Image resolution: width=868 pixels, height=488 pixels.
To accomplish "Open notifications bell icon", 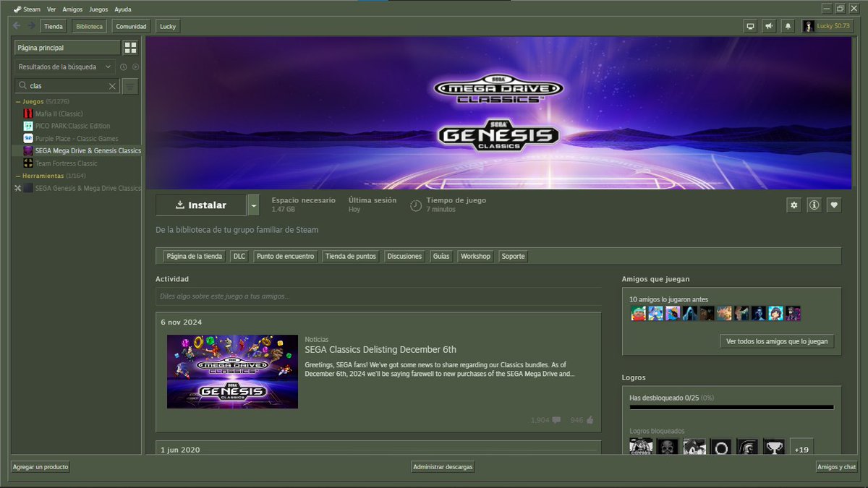I will tap(788, 26).
